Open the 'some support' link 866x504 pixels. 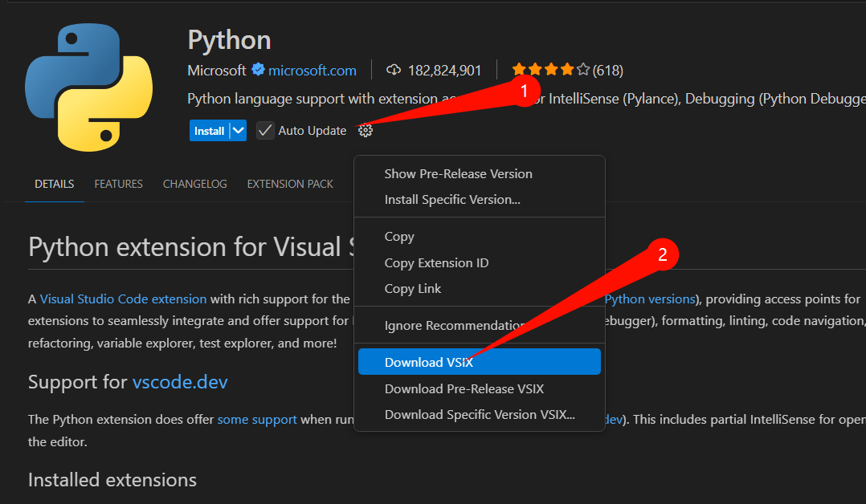[257, 420]
